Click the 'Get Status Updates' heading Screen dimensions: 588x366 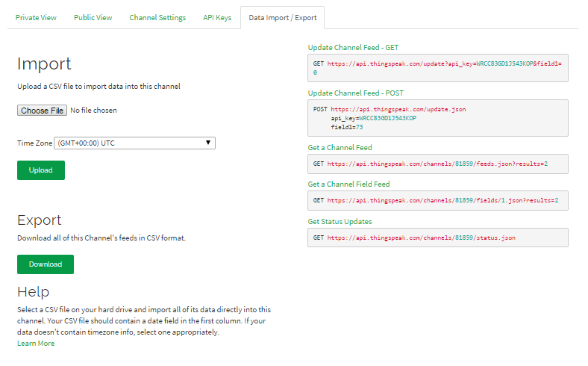point(340,221)
